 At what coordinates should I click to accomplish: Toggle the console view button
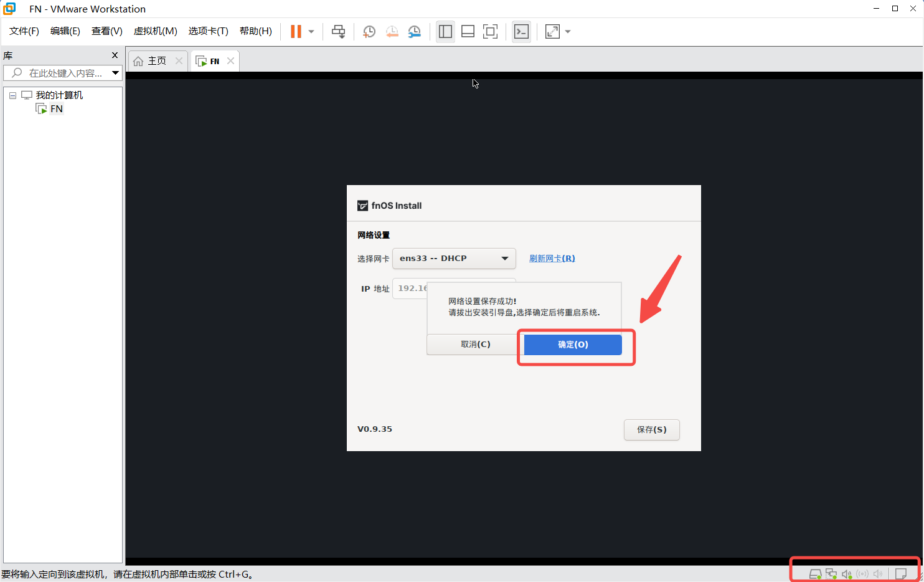[521, 32]
